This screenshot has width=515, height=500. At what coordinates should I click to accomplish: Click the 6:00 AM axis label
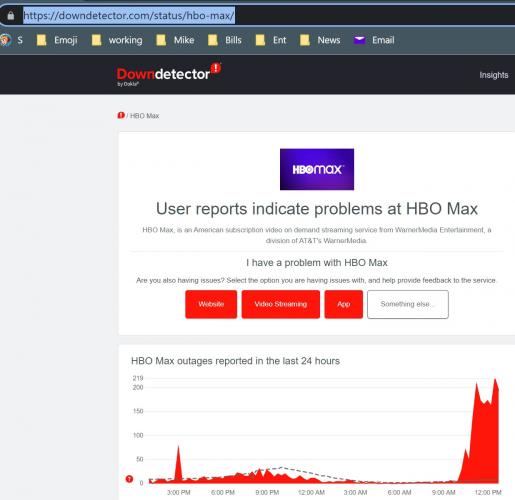point(399,492)
